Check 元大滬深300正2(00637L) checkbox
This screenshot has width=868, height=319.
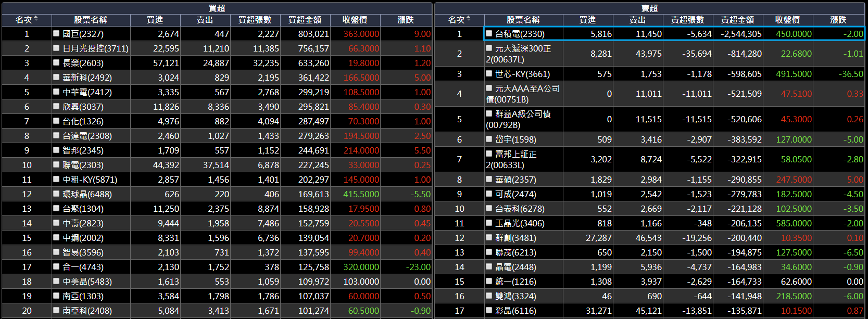489,48
